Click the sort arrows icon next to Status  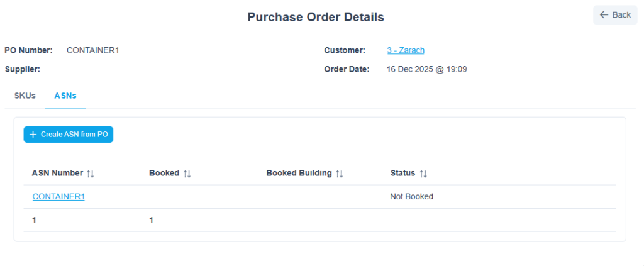[x=423, y=174]
